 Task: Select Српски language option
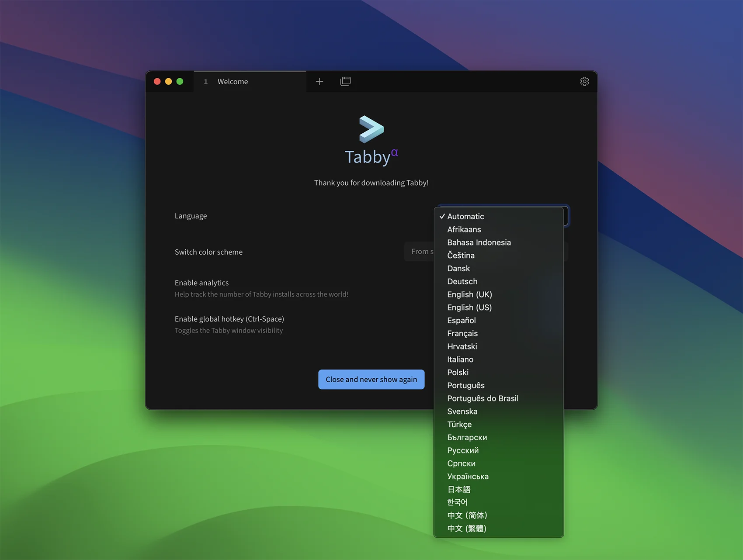(499, 463)
